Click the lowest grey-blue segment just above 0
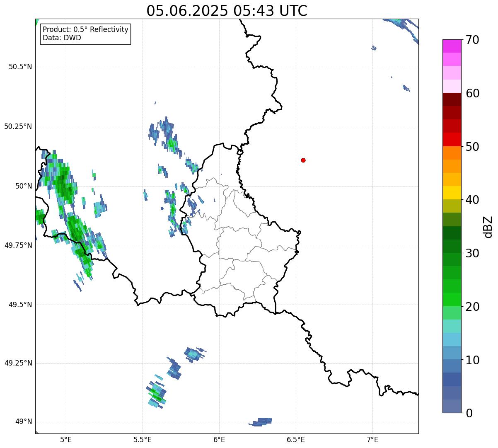 pos(452,406)
